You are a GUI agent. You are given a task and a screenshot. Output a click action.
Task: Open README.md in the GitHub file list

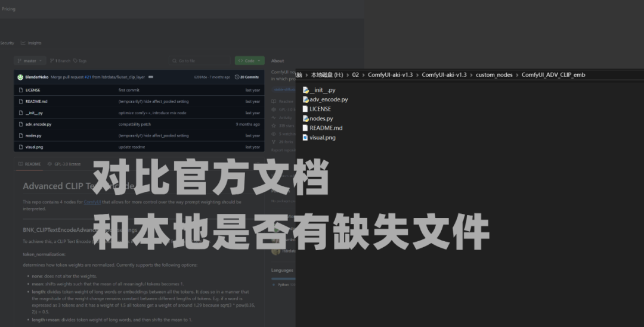click(36, 101)
